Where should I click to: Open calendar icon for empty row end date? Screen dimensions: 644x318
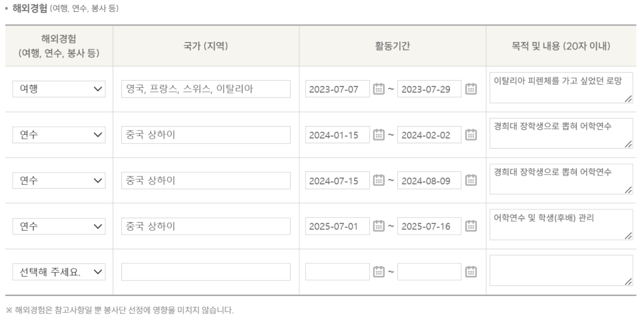tap(471, 271)
